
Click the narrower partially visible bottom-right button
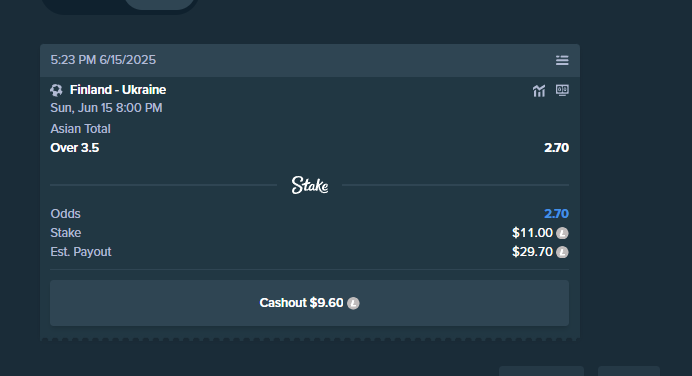tap(629, 371)
